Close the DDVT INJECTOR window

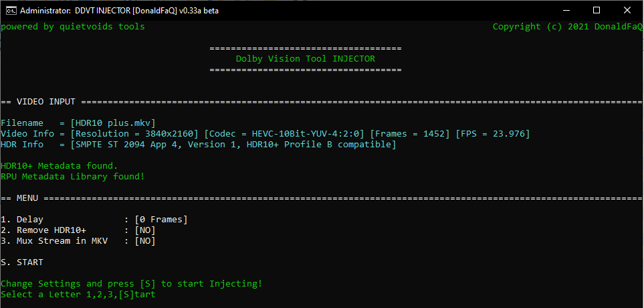coord(628,10)
